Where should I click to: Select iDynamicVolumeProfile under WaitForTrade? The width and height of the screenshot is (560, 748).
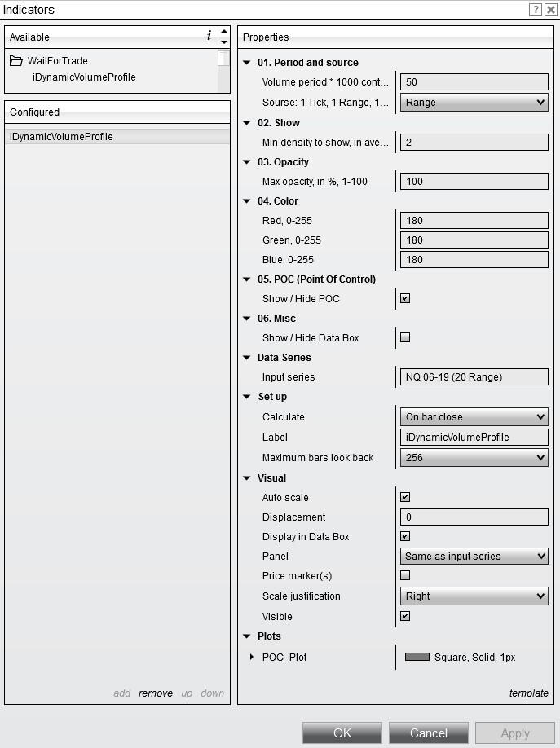(84, 77)
